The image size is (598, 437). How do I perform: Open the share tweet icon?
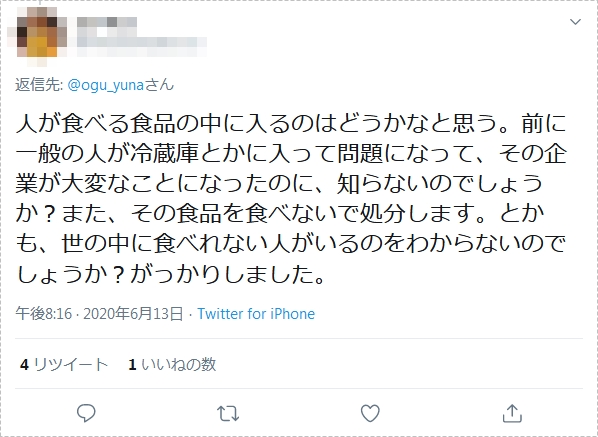[512, 413]
